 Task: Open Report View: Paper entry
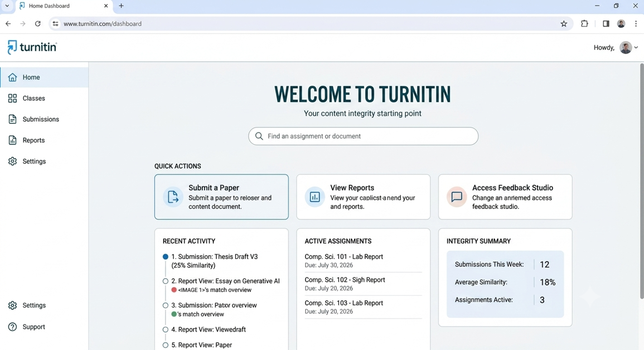coord(202,346)
